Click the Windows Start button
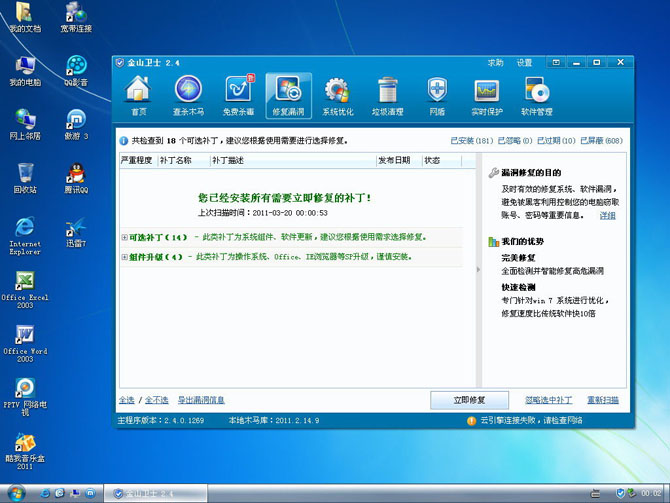Screen dimensions: 670x503 (x=16, y=493)
